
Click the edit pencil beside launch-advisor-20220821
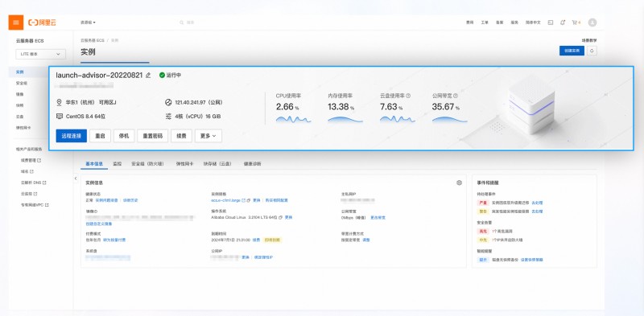click(x=148, y=76)
